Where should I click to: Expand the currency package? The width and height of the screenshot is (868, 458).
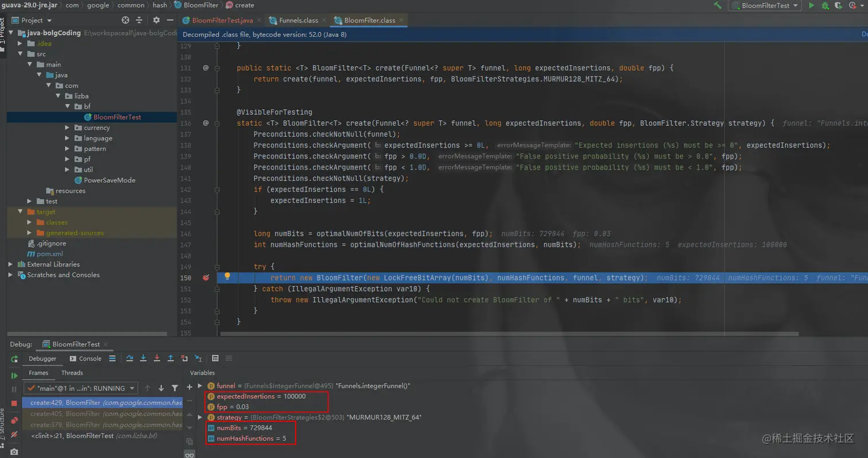68,128
